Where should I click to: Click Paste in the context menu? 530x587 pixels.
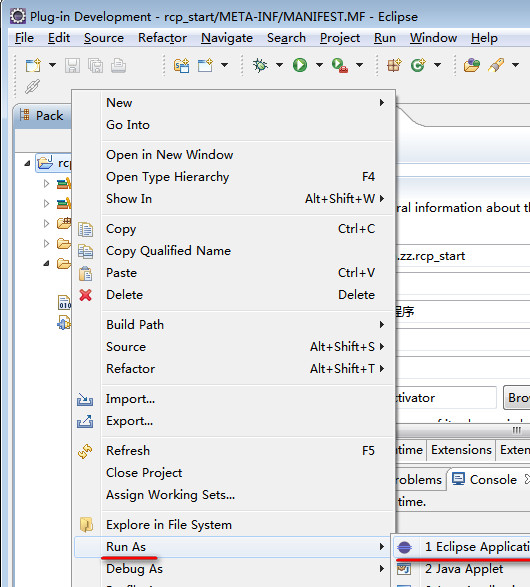click(x=248, y=273)
